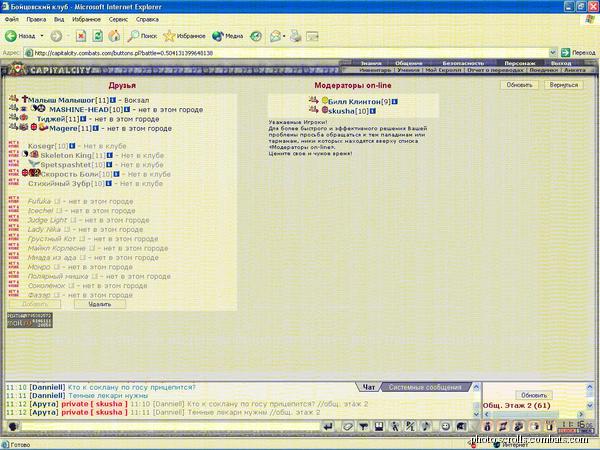Click the floppy disk save-chat icon
Image resolution: width=600 pixels, height=450 pixels.
379,426
